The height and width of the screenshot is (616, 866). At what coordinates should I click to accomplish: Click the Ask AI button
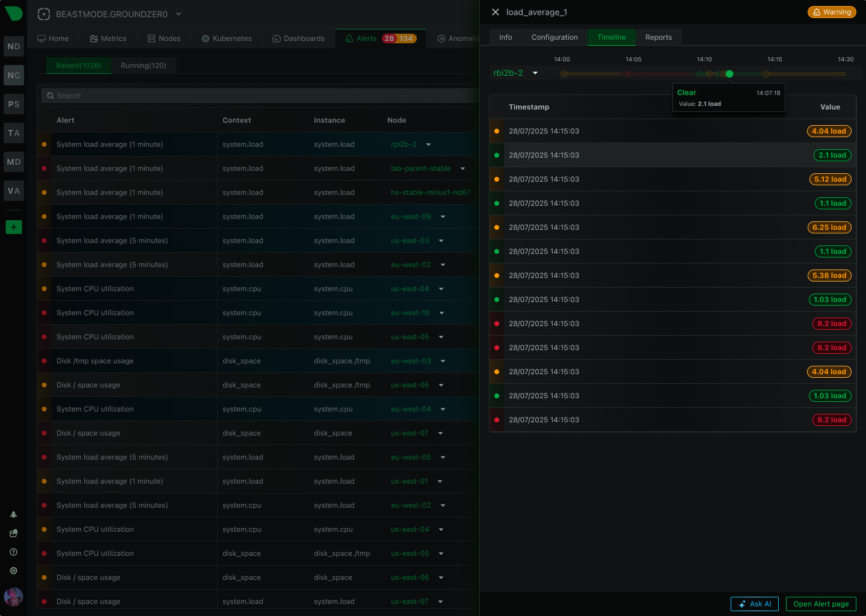point(754,604)
